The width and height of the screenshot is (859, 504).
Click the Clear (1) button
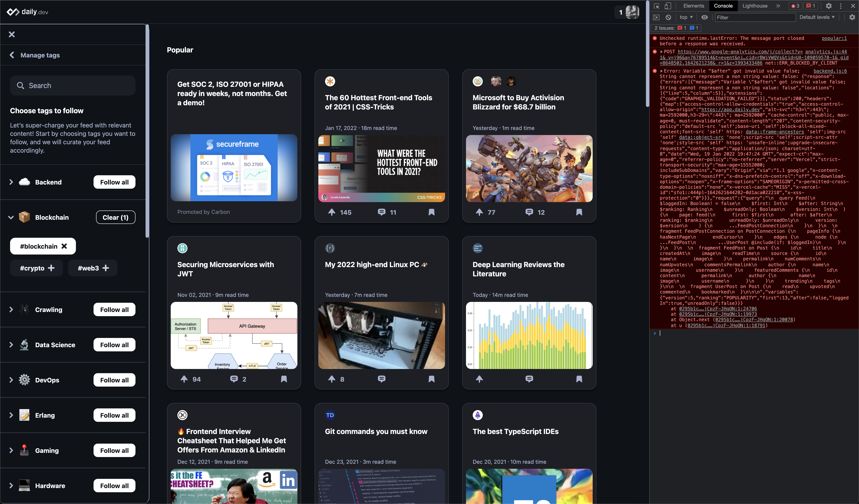(116, 217)
